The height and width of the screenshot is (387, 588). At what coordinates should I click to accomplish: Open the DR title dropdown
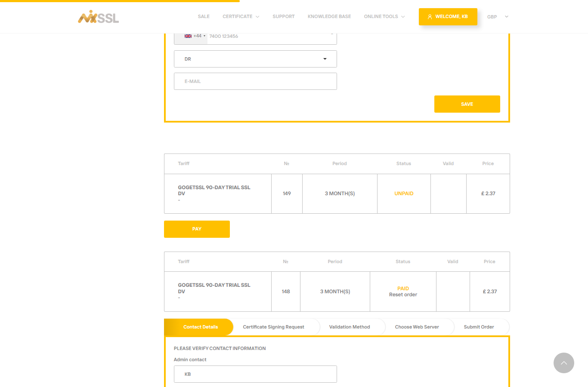pyautogui.click(x=255, y=59)
